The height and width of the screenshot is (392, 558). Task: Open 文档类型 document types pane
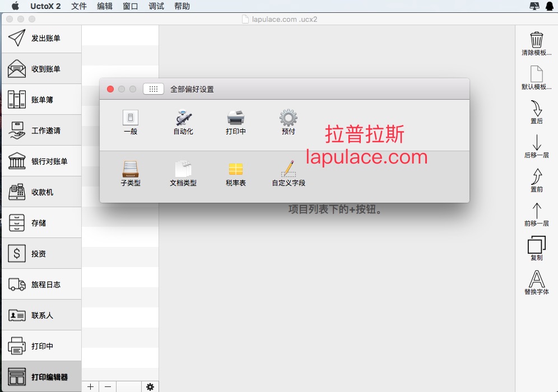183,174
